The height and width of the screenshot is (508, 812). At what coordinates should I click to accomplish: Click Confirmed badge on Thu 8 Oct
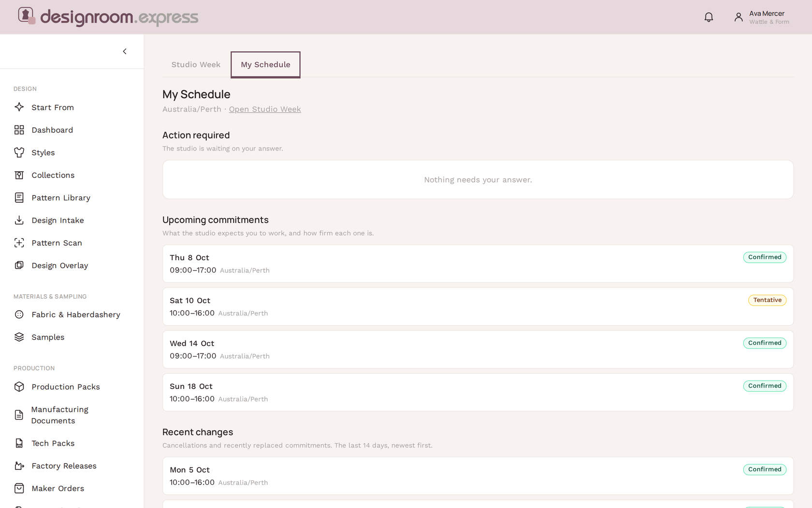point(765,257)
